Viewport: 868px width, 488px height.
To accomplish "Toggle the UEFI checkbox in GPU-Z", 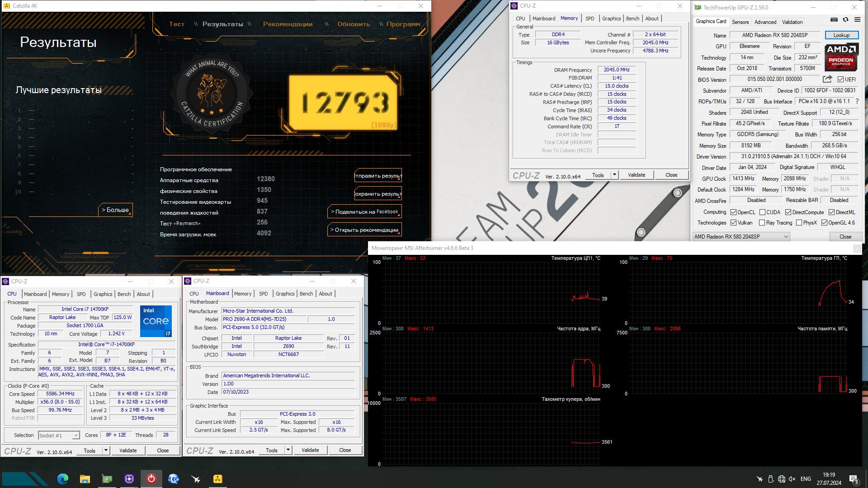I will [840, 80].
